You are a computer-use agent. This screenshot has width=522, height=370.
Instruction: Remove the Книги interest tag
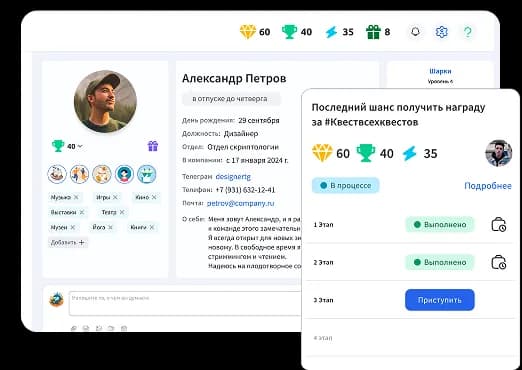pos(152,227)
